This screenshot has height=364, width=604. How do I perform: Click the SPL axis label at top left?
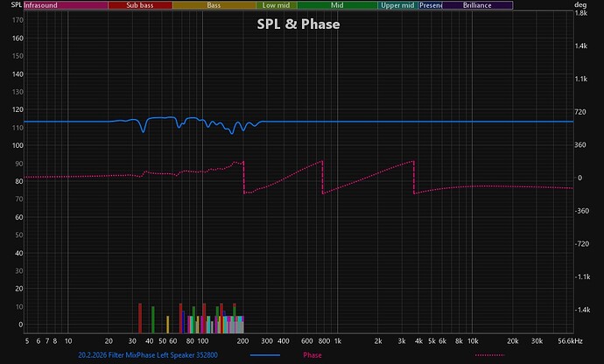(x=17, y=4)
